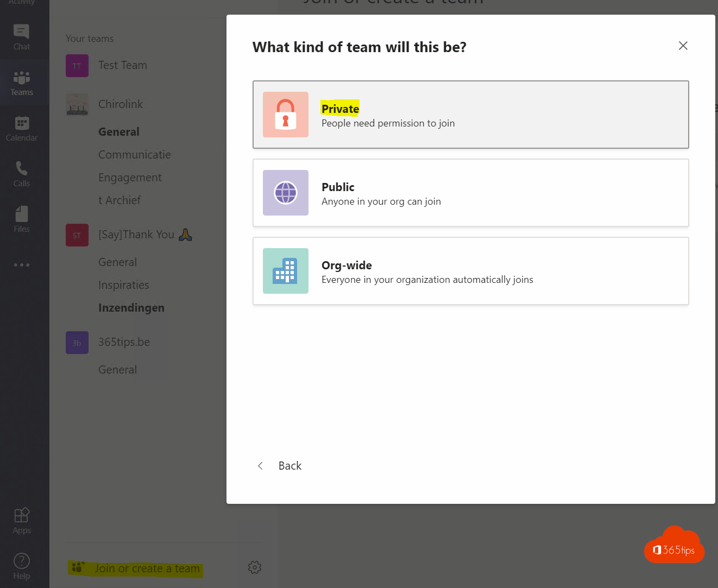Select the Communicatie channel under Chirolink
Screen dimensions: 718x588
(135, 155)
